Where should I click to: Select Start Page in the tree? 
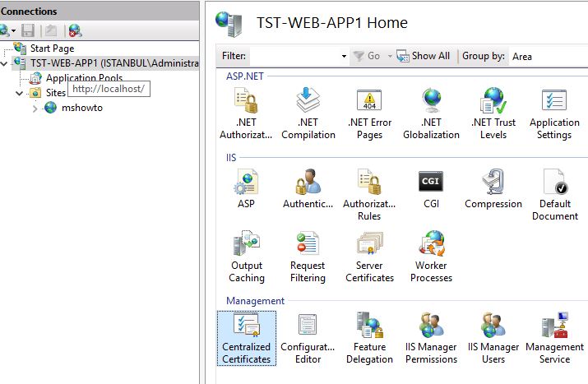tap(52, 49)
